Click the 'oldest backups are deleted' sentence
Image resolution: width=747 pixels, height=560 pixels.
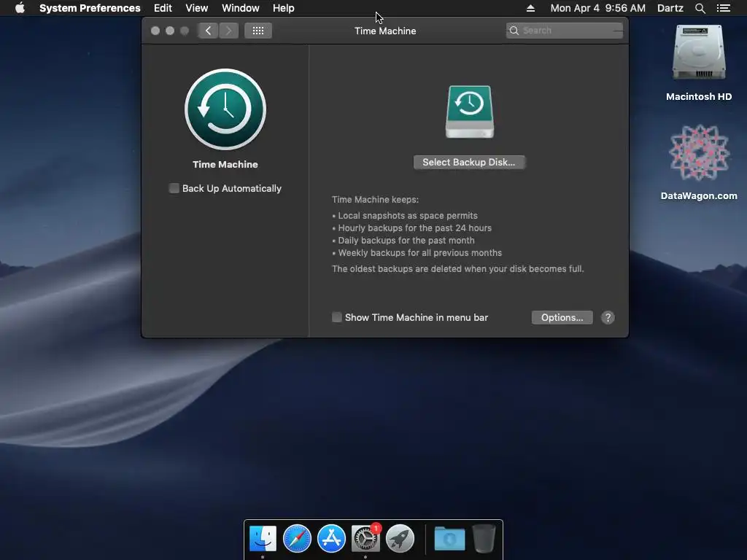(458, 269)
